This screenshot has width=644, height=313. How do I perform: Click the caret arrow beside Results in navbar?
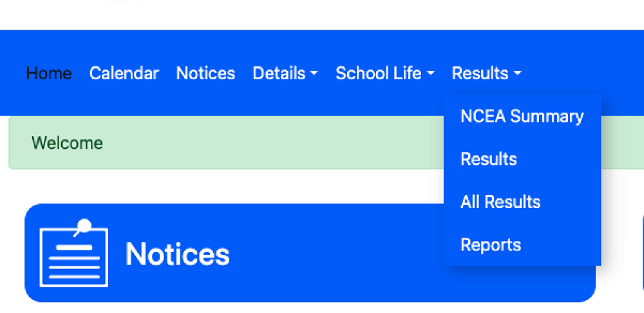point(517,74)
